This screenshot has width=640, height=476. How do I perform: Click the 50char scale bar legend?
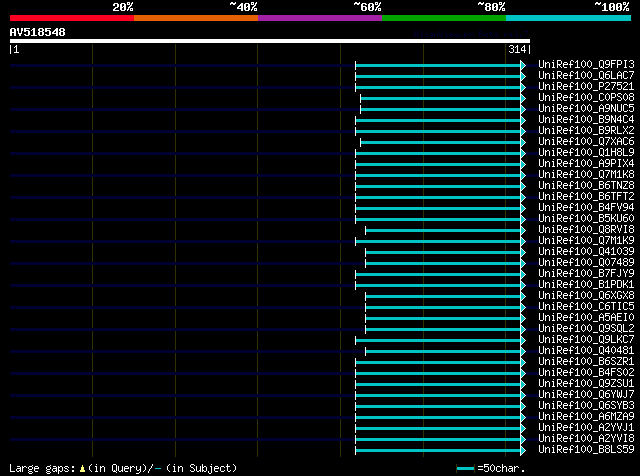coord(491,468)
